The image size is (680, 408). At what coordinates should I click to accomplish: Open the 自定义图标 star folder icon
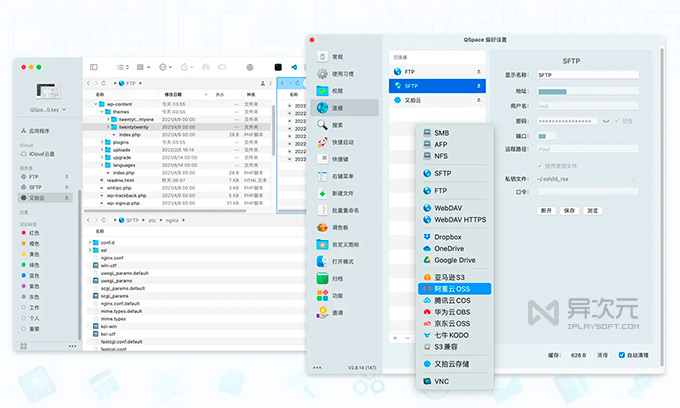pyautogui.click(x=322, y=245)
